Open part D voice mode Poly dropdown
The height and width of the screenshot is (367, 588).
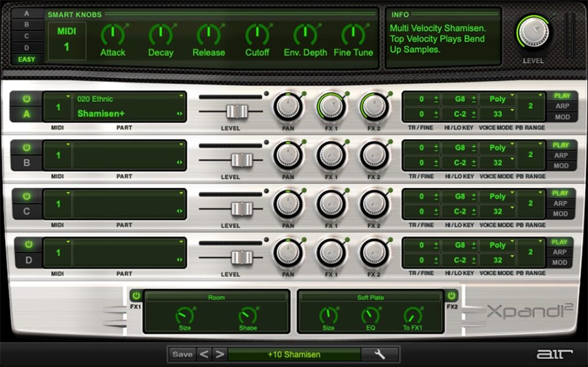498,245
